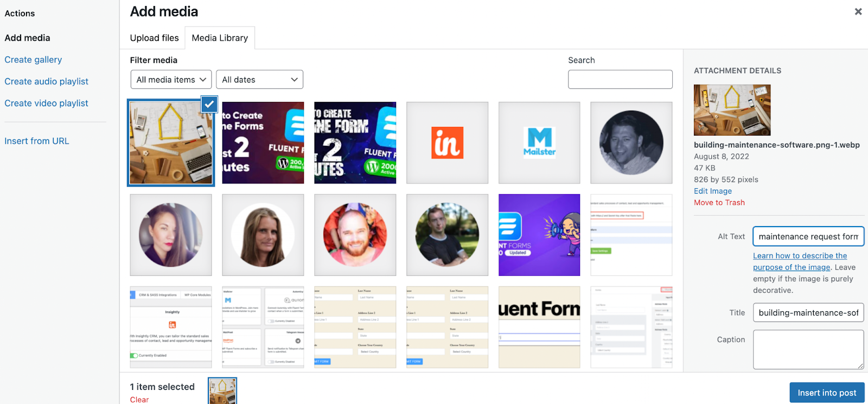Select the Fluent Forms Updated megaphone thumbnail

(x=539, y=235)
